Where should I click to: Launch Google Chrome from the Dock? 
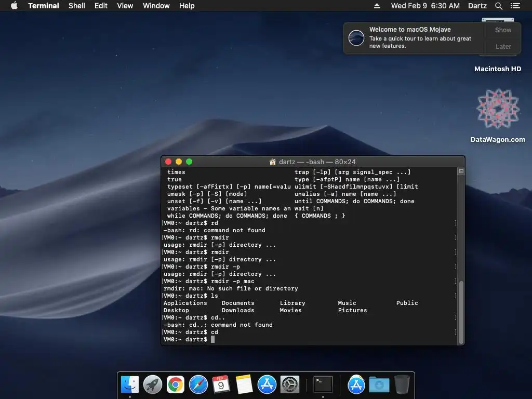[176, 384]
